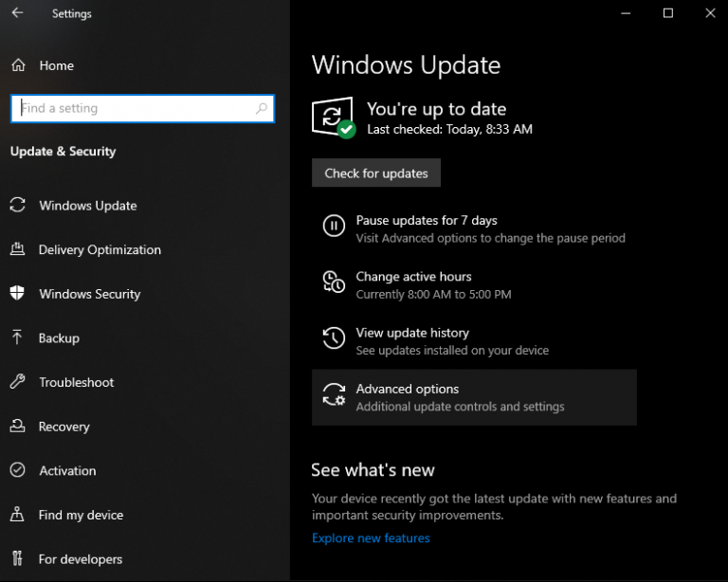Click 'Visit Advanced options to change the pause period'
The width and height of the screenshot is (728, 582).
[491, 238]
